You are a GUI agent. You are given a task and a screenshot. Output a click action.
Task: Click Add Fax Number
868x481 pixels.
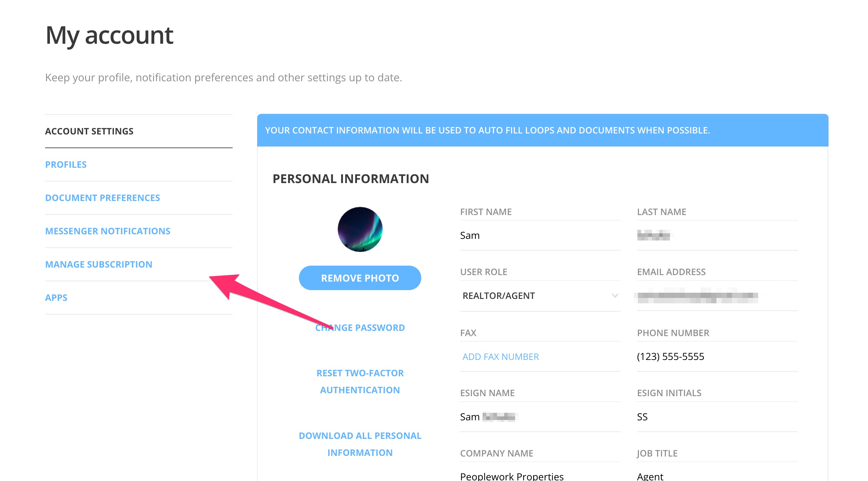[500, 356]
